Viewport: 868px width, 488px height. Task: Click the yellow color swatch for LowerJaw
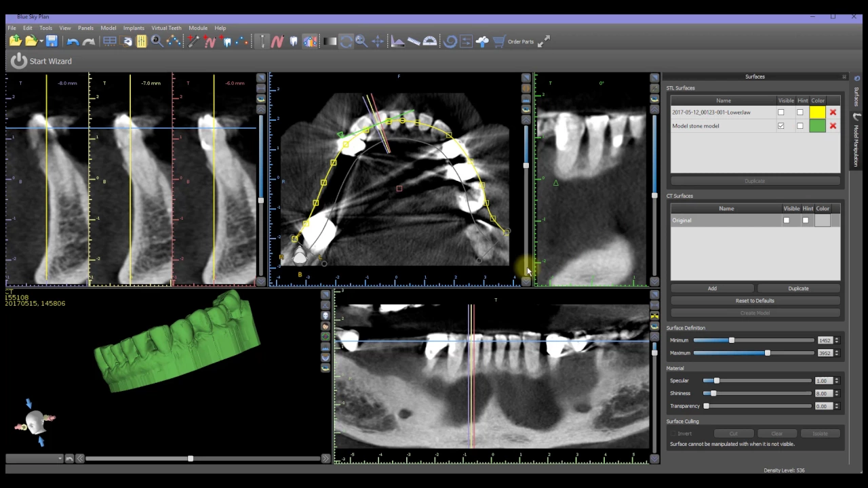[817, 113]
